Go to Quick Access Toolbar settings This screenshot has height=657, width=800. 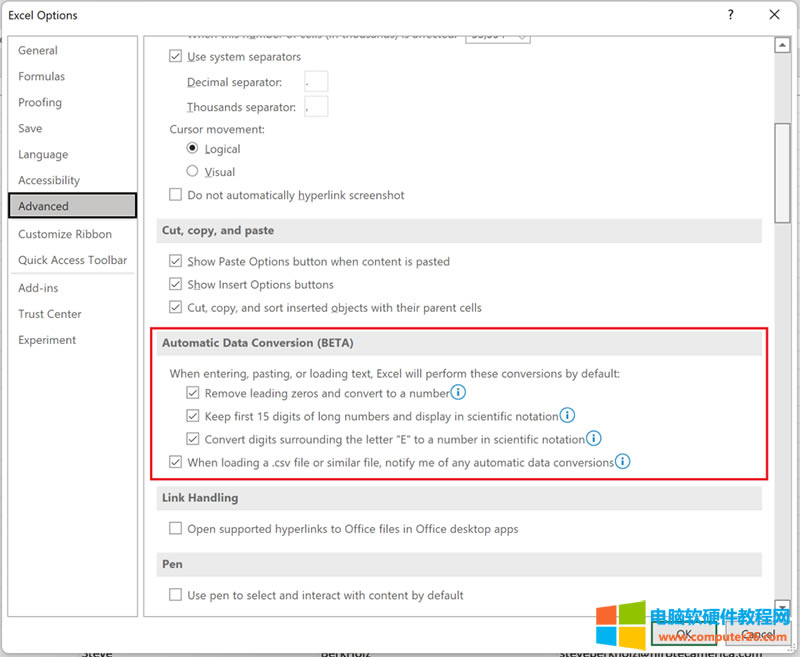(x=72, y=260)
